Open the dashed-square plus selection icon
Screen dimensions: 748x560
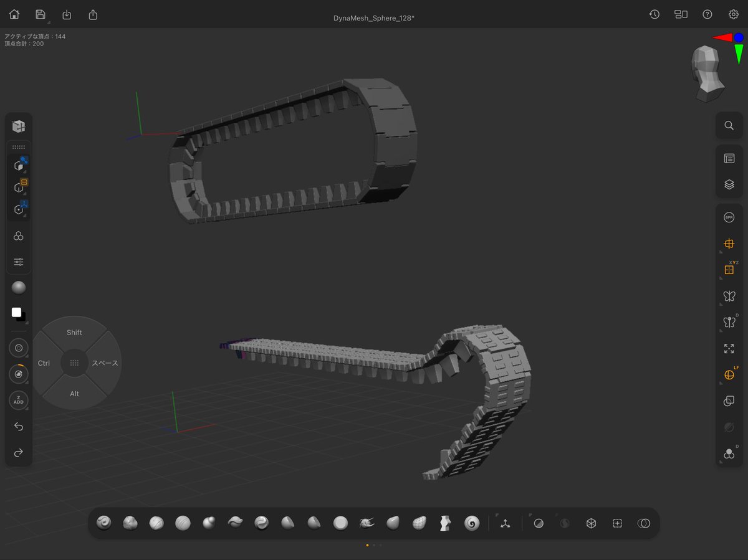(x=617, y=523)
